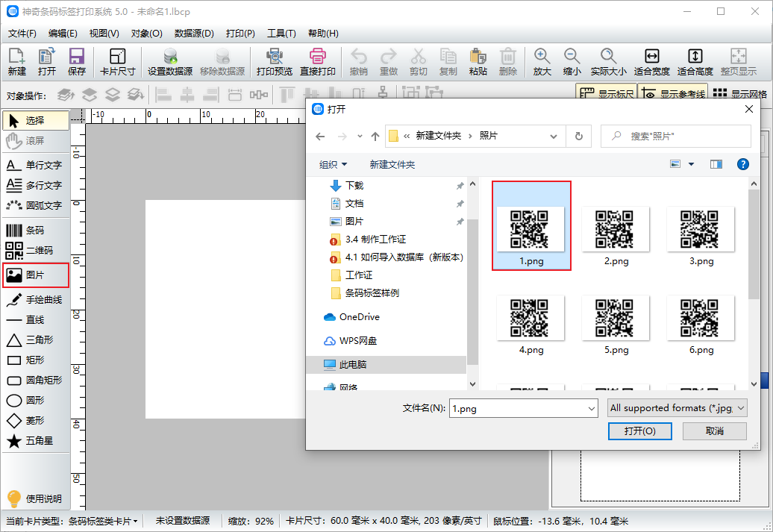Select the 二维码 QR code tool
Image resolution: width=773 pixels, height=532 pixels.
[x=36, y=251]
